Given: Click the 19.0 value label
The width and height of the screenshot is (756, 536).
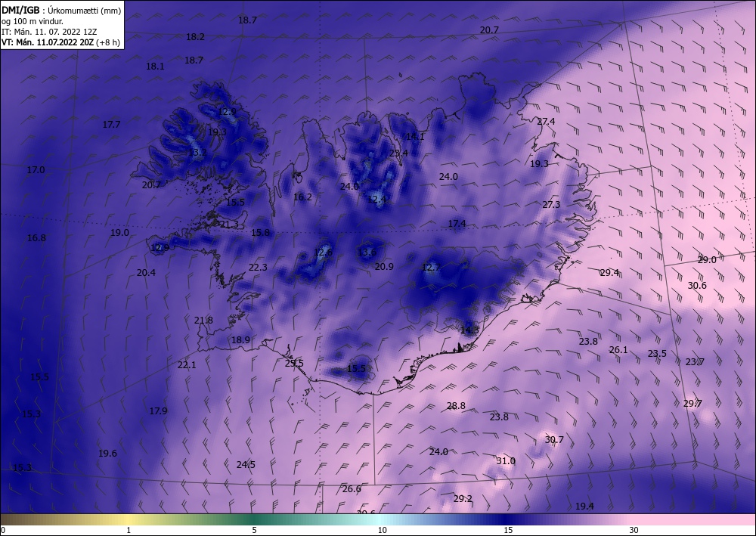Looking at the screenshot, I should (x=119, y=232).
